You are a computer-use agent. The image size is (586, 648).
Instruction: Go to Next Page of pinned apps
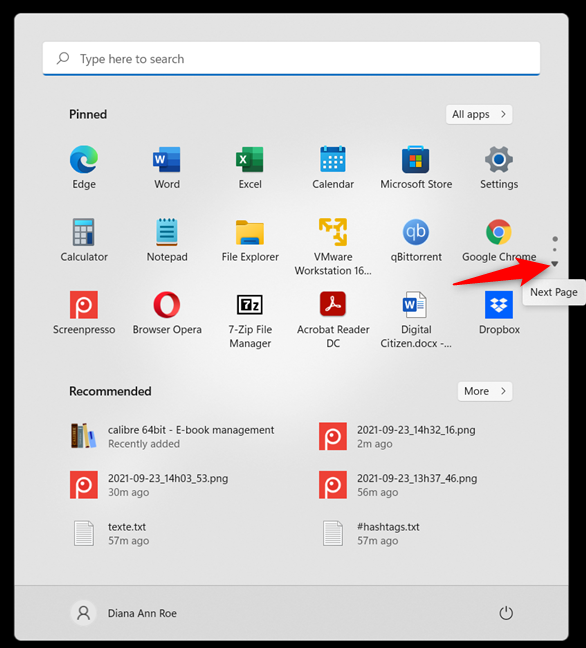point(555,264)
